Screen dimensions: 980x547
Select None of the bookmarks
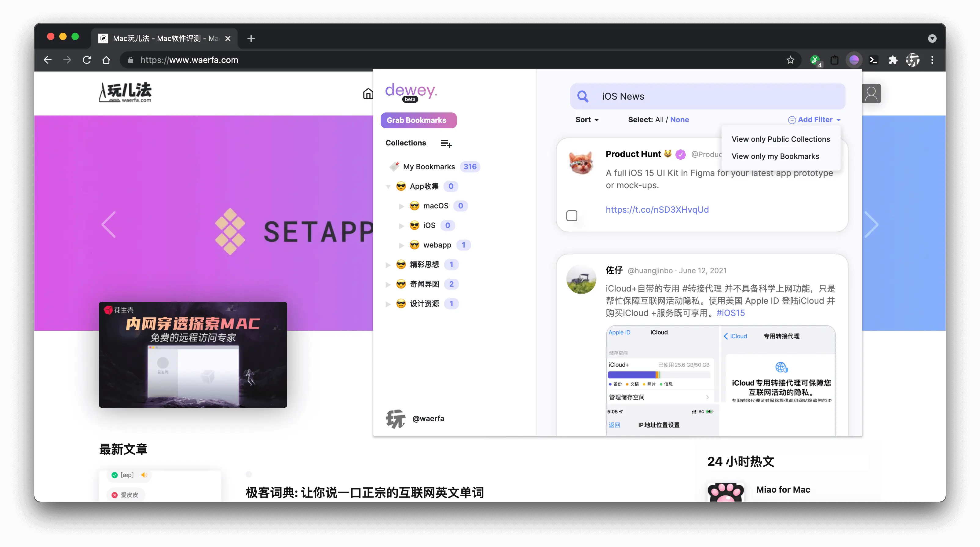point(679,120)
